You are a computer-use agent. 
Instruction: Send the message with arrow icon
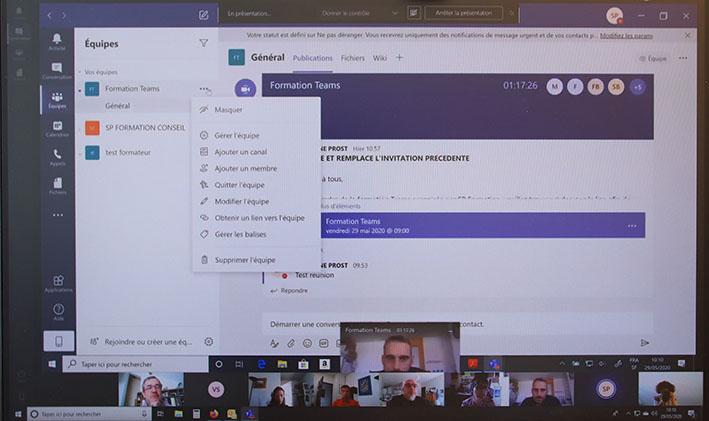[645, 343]
